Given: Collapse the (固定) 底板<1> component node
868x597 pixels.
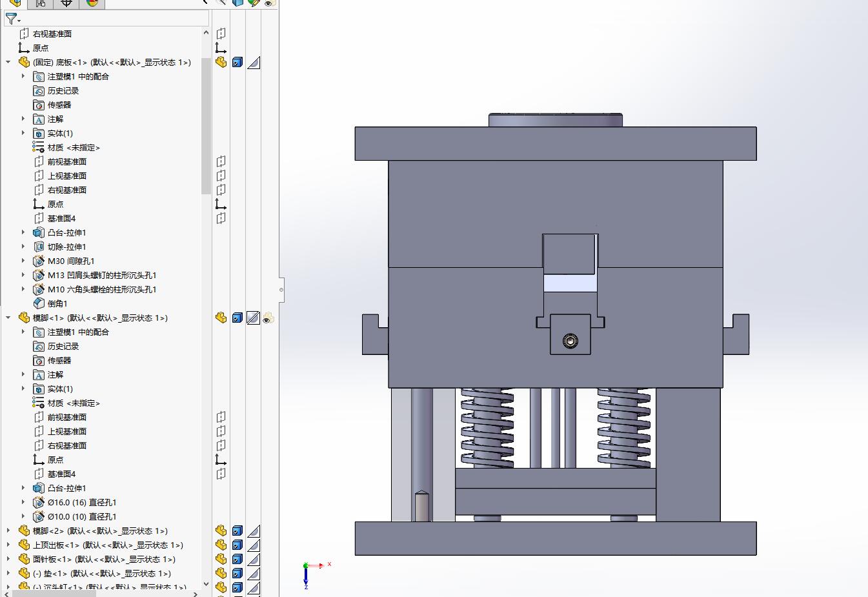Looking at the screenshot, I should point(8,63).
